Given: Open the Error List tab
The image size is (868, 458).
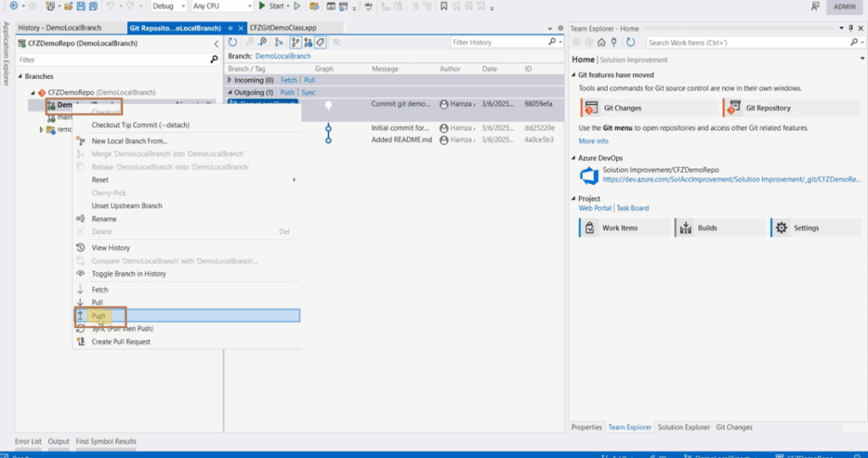Looking at the screenshot, I should click(28, 441).
